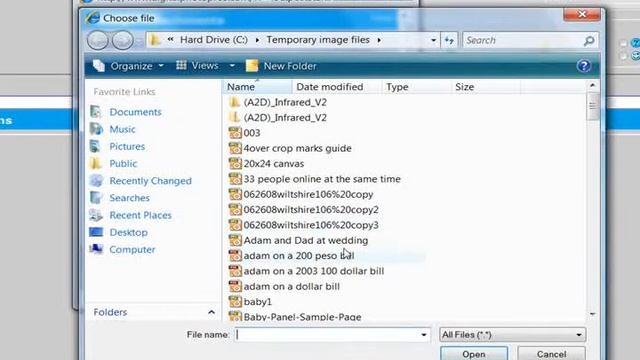Expand the address bar history dropdown
This screenshot has width=640, height=360.
(433, 40)
